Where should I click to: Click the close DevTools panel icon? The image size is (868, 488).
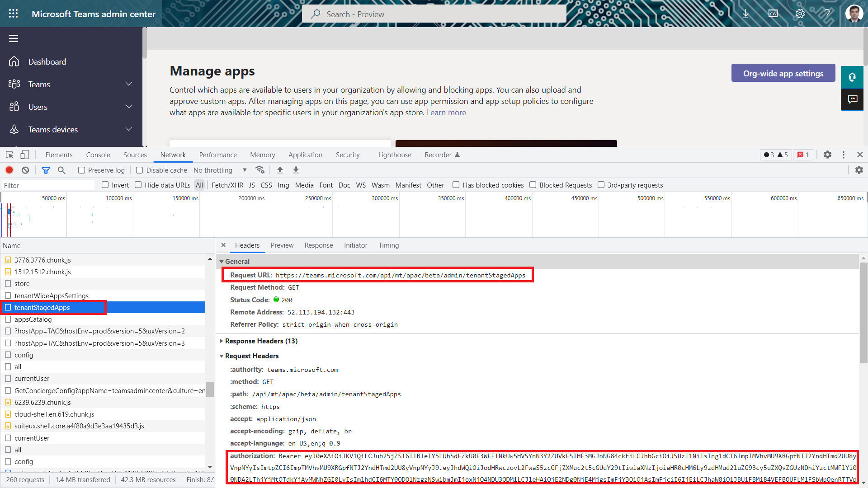(860, 155)
